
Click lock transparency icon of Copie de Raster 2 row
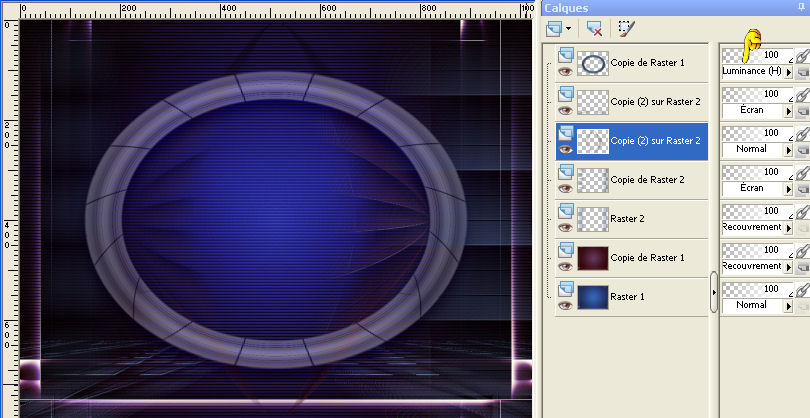(x=802, y=189)
